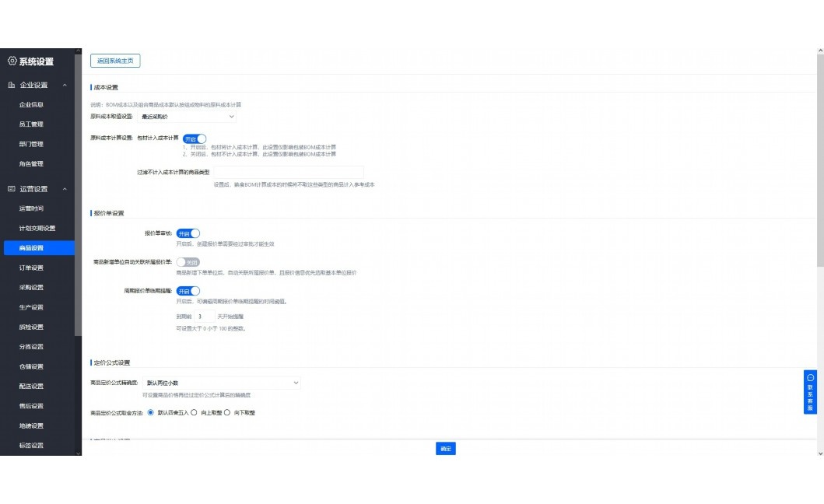This screenshot has height=504, width=824.
Task: Toggle 包材计入成本计算 switch off
Action: point(195,138)
